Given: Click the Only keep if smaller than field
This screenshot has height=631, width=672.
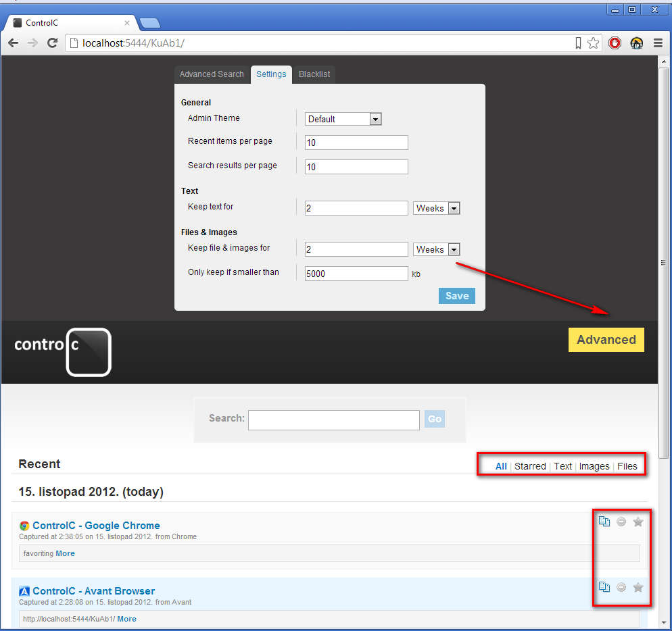Looking at the screenshot, I should [356, 274].
